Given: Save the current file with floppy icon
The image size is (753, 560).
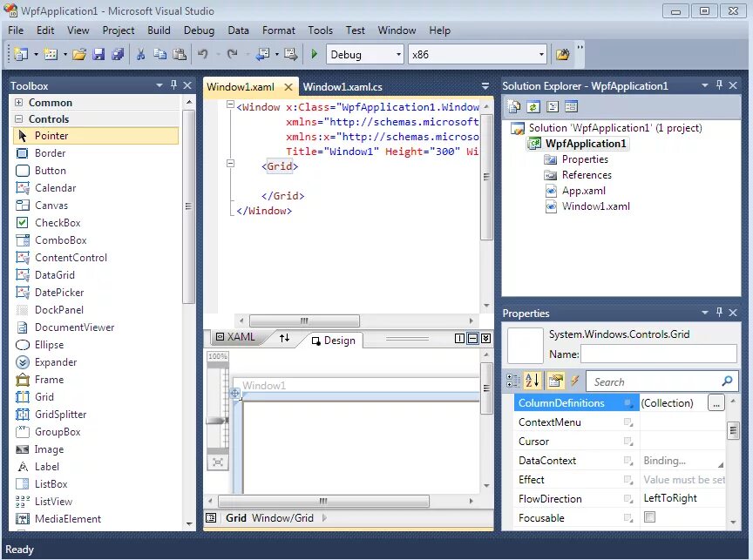Looking at the screenshot, I should click(x=98, y=54).
